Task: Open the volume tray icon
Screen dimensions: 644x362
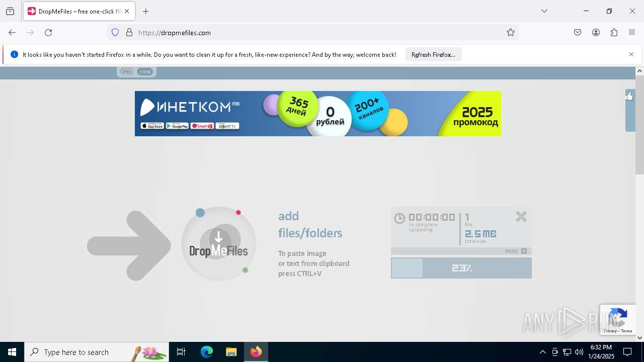Action: click(579, 352)
